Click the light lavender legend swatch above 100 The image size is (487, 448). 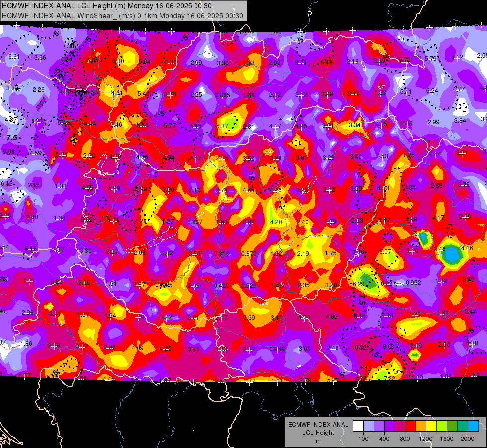pyautogui.click(x=369, y=426)
